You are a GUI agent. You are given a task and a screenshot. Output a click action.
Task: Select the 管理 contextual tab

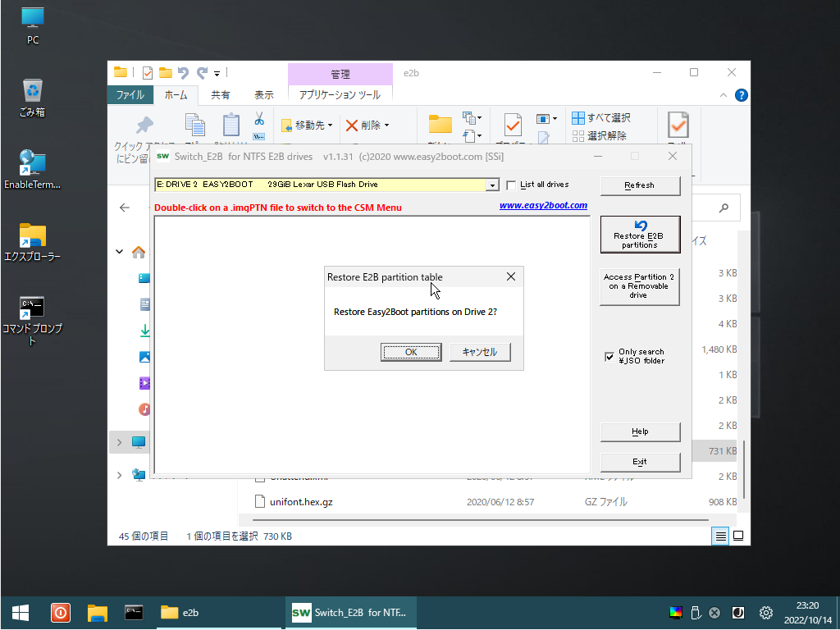(340, 74)
